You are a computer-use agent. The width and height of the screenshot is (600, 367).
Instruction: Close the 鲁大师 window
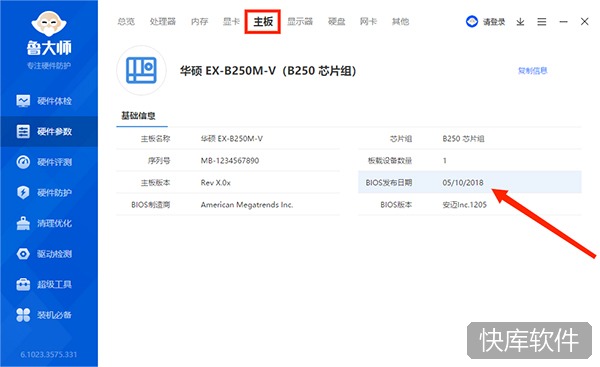coord(584,21)
